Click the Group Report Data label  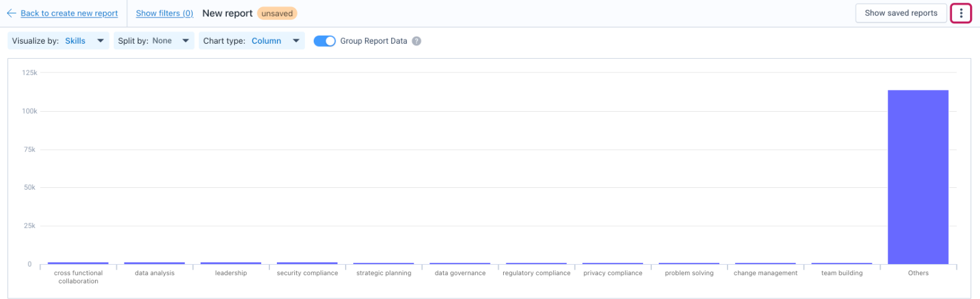pos(374,41)
